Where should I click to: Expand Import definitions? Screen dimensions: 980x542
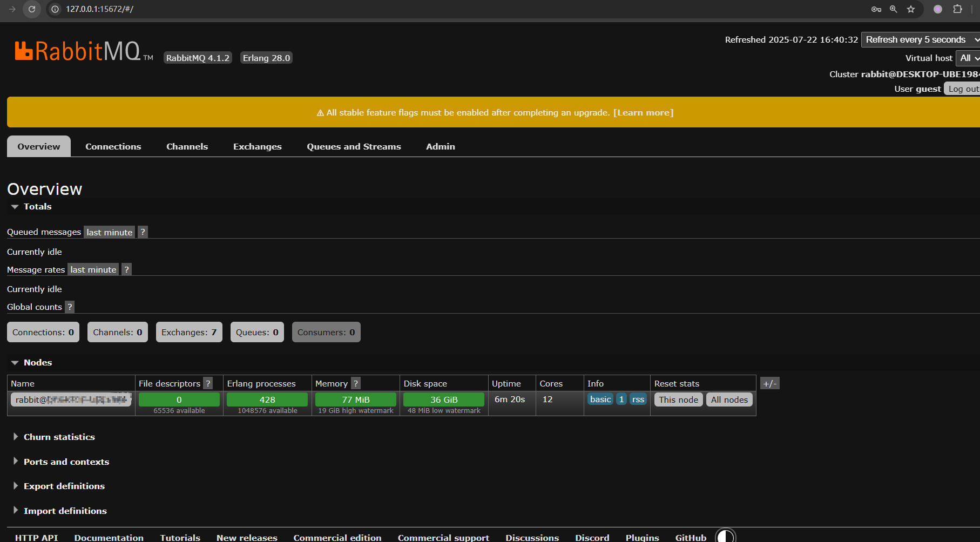pyautogui.click(x=60, y=511)
